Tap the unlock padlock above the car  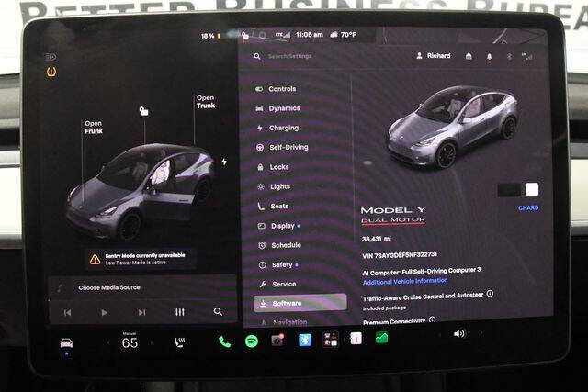pos(143,111)
